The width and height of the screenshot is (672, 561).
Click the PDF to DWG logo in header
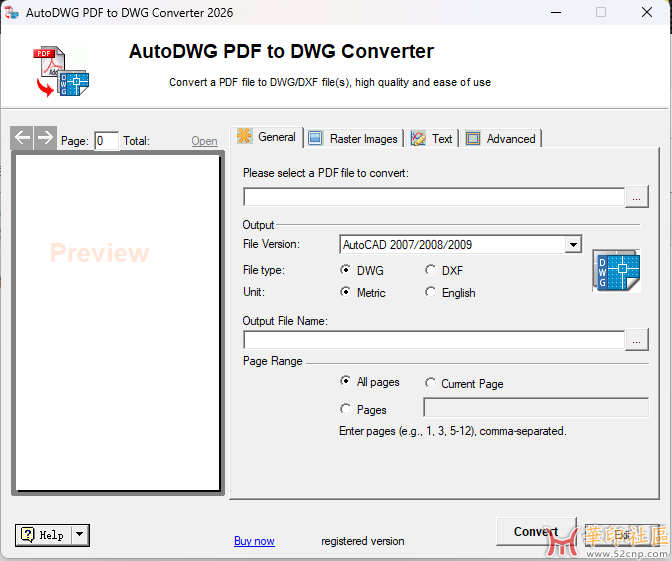pos(61,71)
